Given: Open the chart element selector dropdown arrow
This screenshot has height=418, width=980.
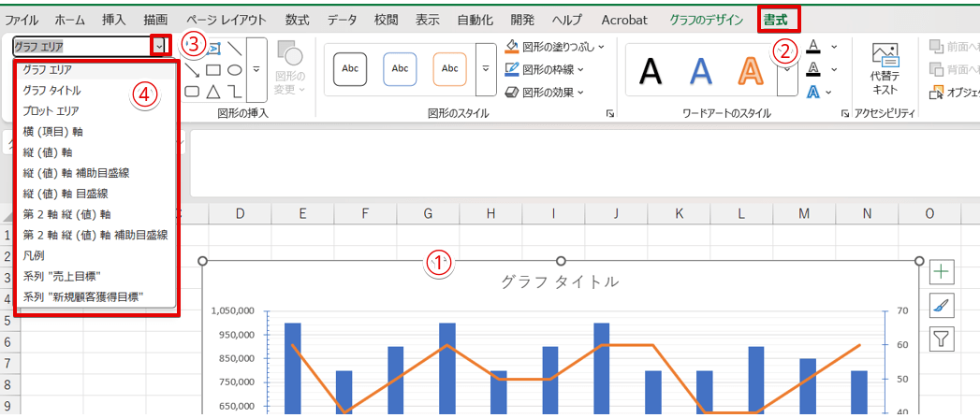Looking at the screenshot, I should [161, 45].
